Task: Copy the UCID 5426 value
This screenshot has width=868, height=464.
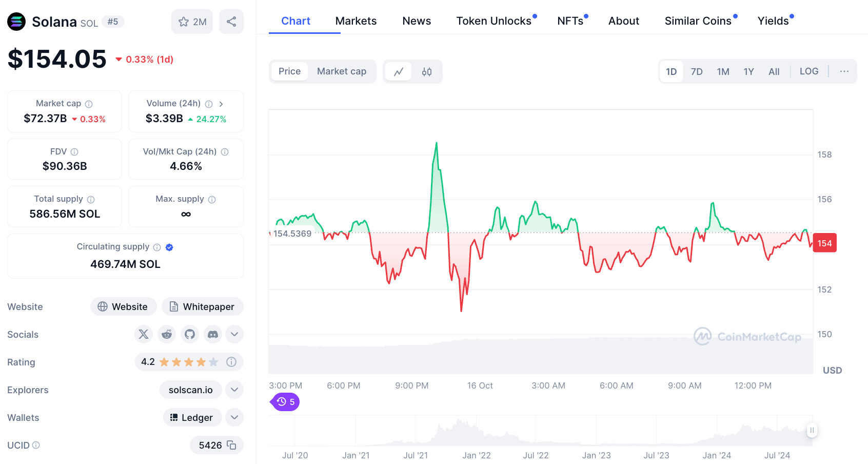Action: pos(231,445)
